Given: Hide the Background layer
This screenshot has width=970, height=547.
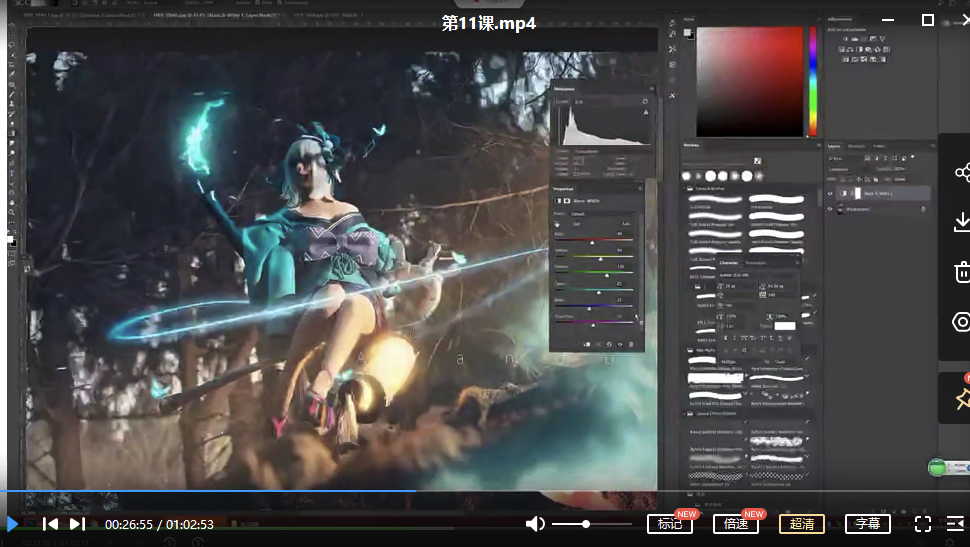Looking at the screenshot, I should point(830,209).
